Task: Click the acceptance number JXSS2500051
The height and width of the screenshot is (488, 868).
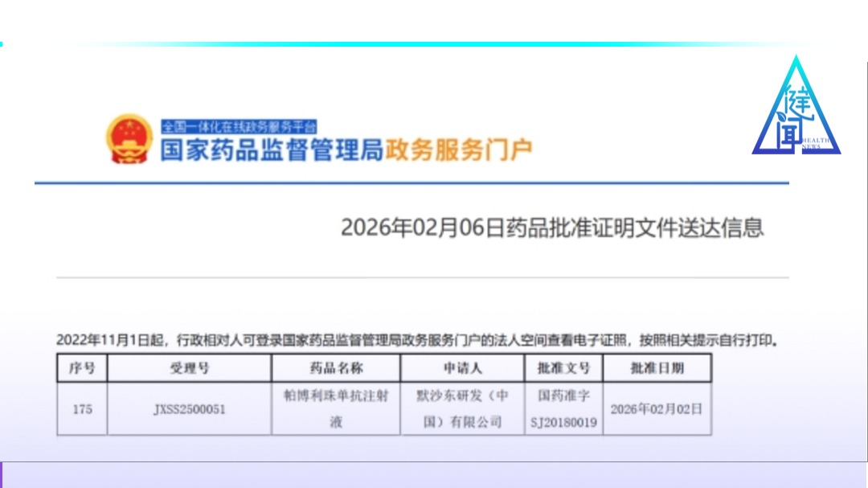Action: (x=190, y=409)
